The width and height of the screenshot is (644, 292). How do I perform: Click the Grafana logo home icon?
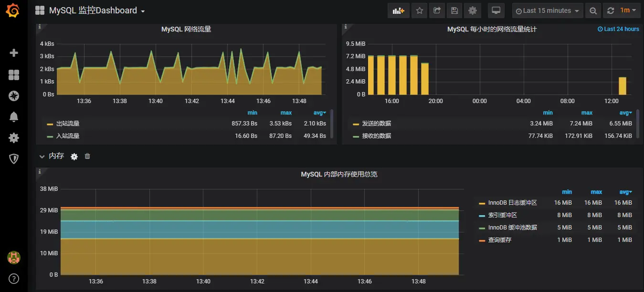click(13, 10)
